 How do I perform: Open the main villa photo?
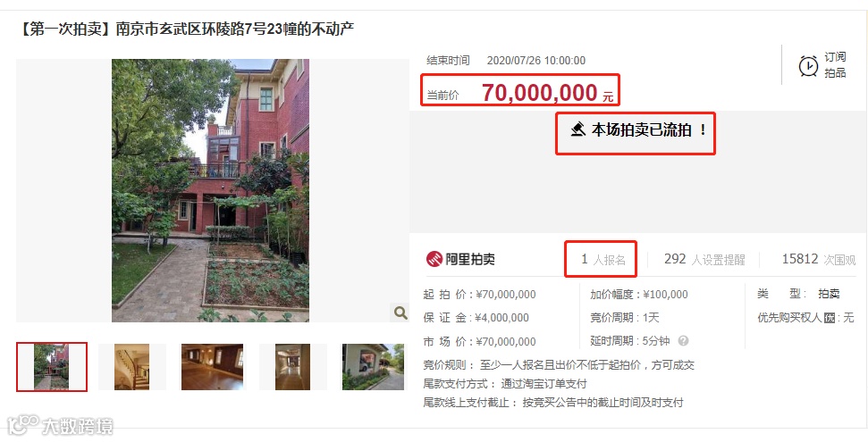pyautogui.click(x=210, y=190)
